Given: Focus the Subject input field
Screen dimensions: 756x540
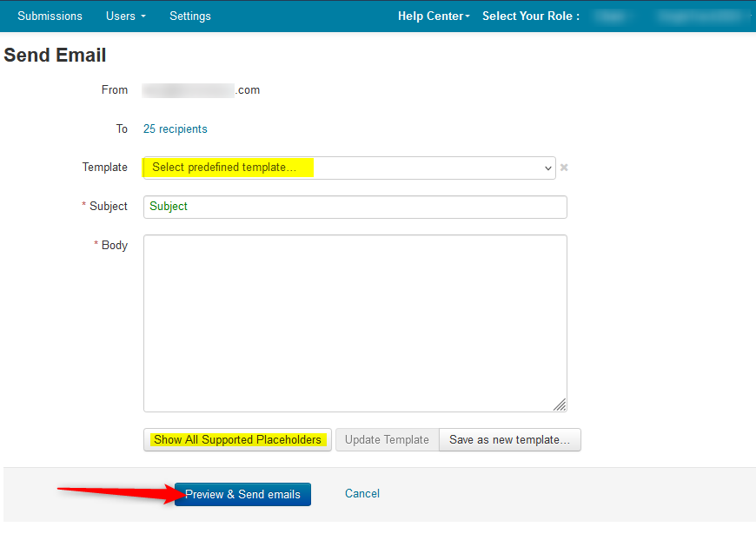Looking at the screenshot, I should [x=355, y=207].
